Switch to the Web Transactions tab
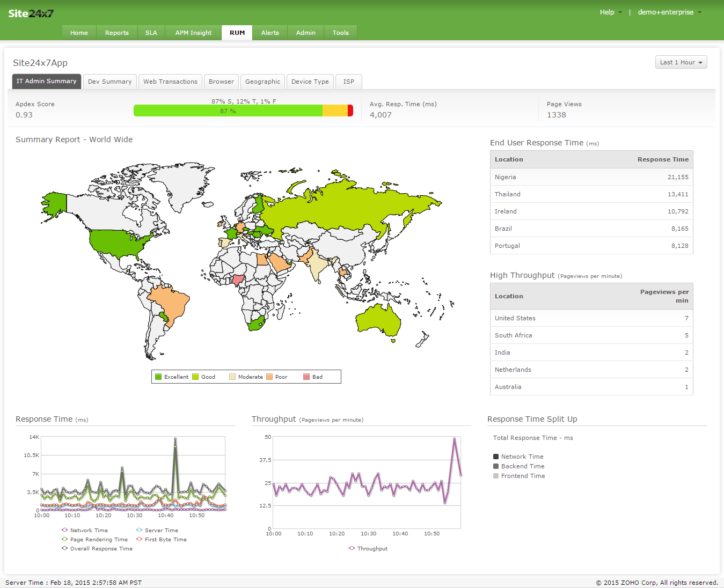 tap(170, 82)
